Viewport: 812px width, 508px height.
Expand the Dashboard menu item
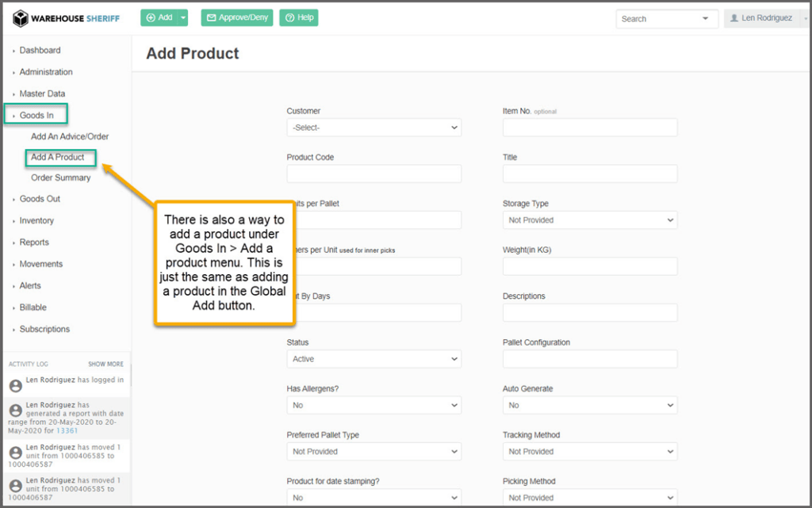click(x=40, y=51)
